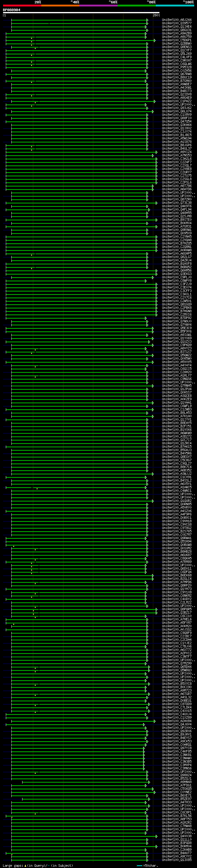Click the UniRef100_Q2IDV8 label
The image size is (197, 868).
pyautogui.click(x=177, y=94)
